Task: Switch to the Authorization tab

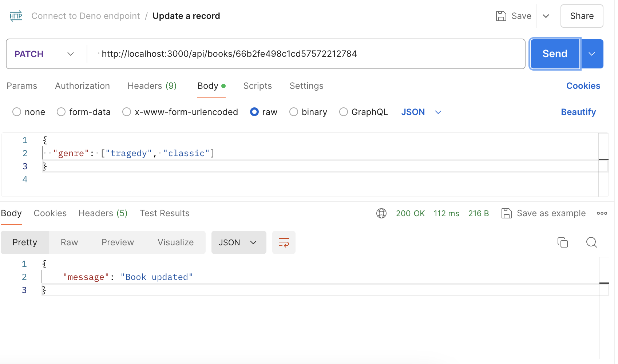Action: 82,86
